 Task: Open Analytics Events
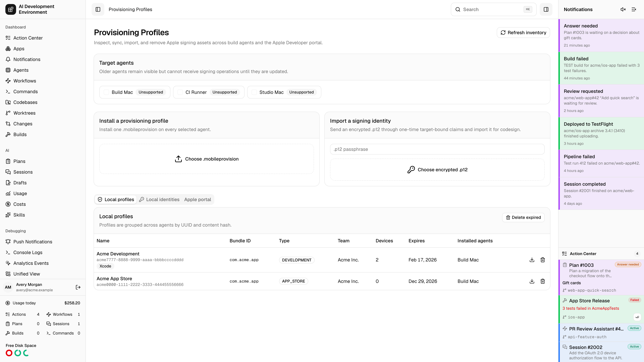click(x=43, y=263)
